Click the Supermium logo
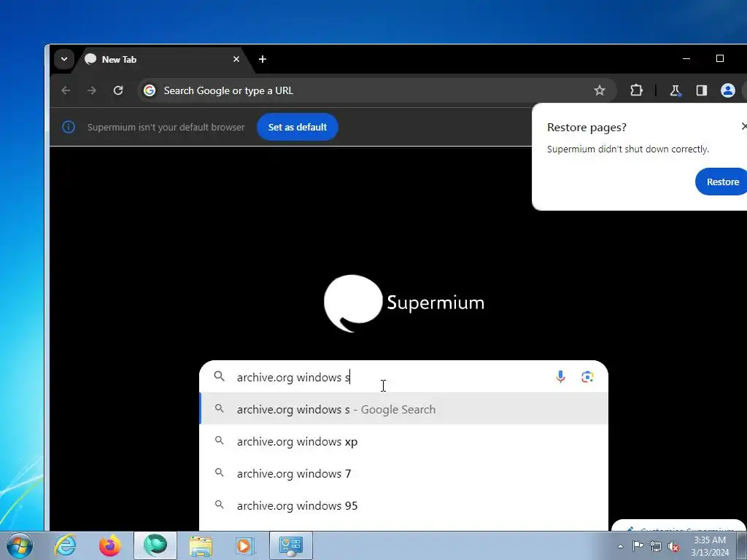The image size is (747, 560). pyautogui.click(x=404, y=303)
